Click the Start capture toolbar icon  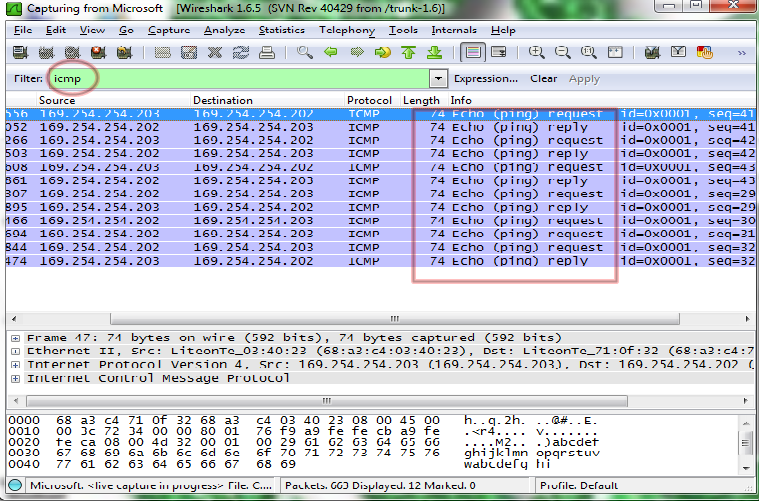pyautogui.click(x=72, y=52)
